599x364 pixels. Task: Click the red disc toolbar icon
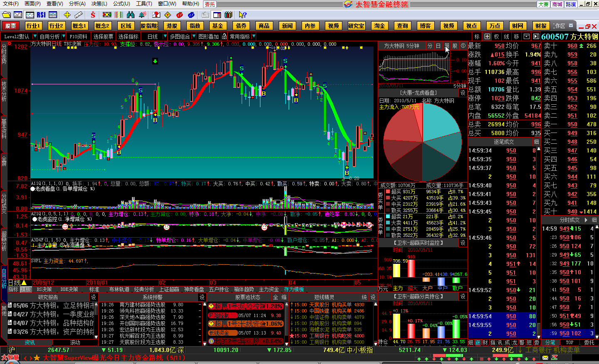179,15
